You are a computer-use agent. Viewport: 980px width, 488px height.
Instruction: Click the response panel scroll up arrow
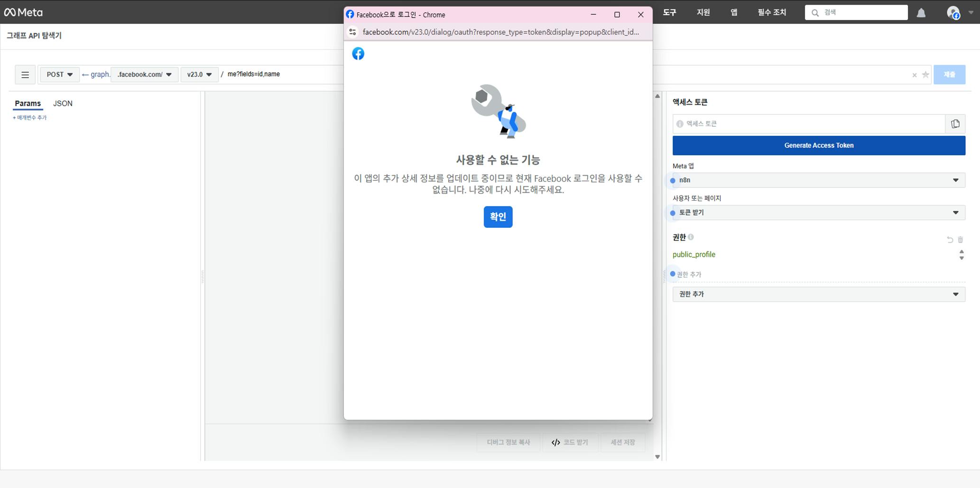657,96
